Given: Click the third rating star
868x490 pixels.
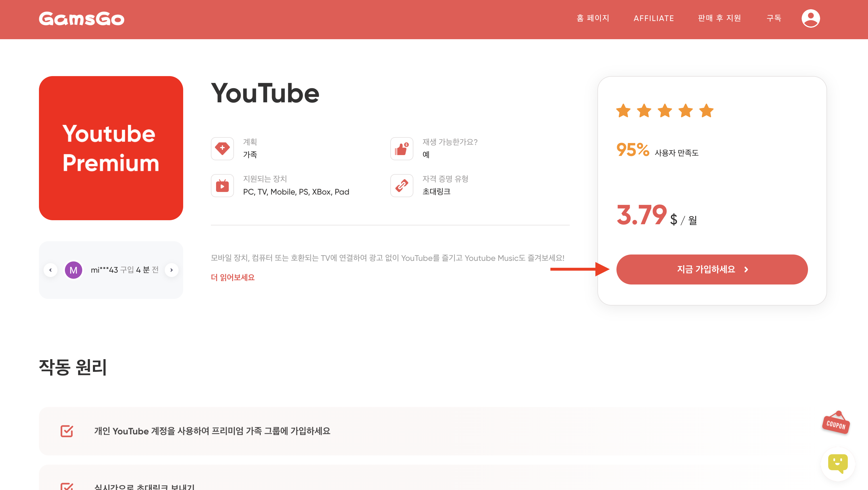Looking at the screenshot, I should click(x=665, y=111).
